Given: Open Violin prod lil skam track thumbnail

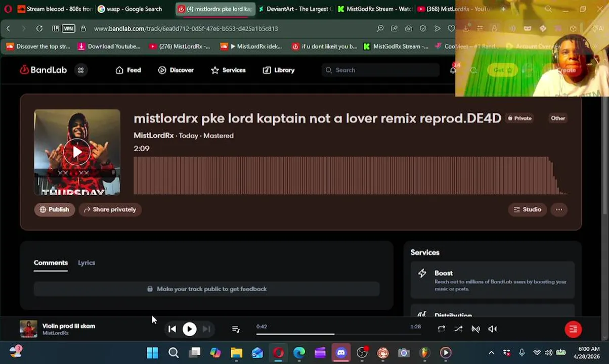Looking at the screenshot, I should pos(28,329).
